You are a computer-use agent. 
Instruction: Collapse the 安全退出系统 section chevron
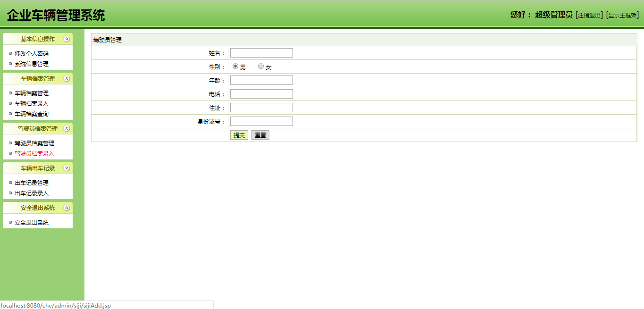tap(67, 208)
